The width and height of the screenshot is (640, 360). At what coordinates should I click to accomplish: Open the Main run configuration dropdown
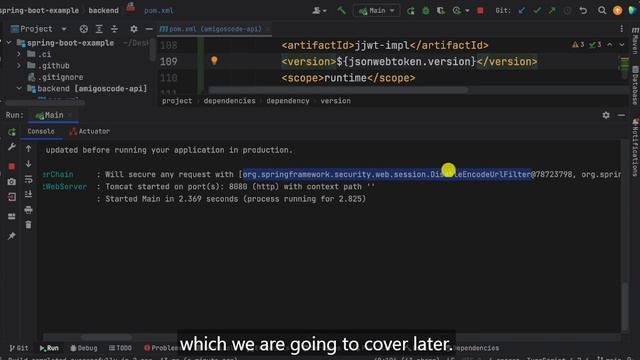376,11
